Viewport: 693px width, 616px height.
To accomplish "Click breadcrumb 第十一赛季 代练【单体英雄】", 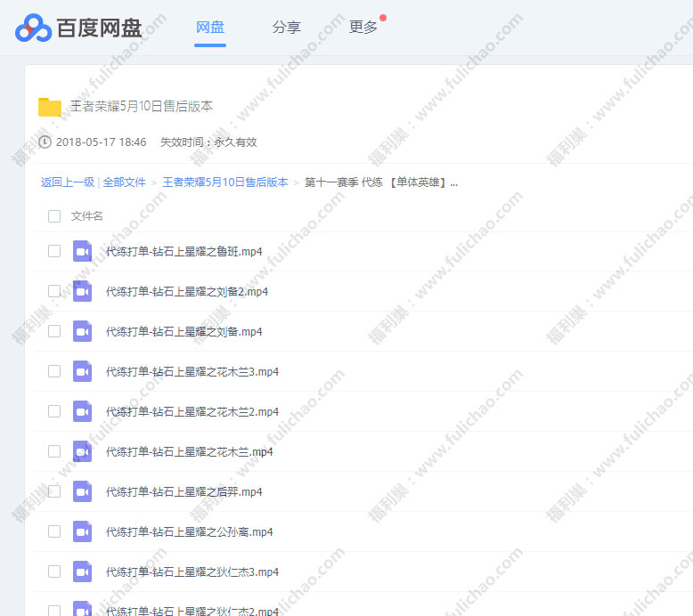I will (381, 182).
